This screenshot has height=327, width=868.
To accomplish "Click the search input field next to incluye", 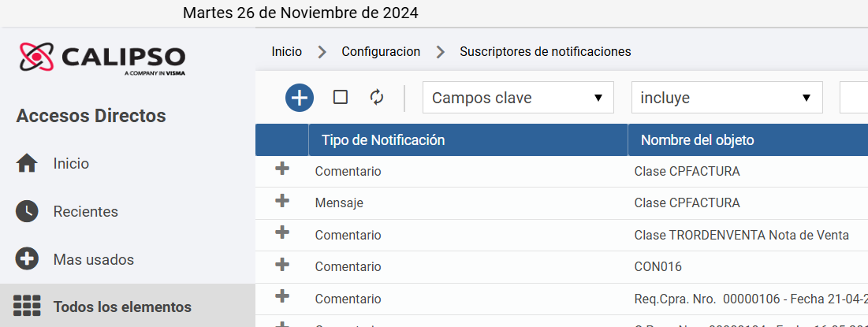I will coord(854,98).
